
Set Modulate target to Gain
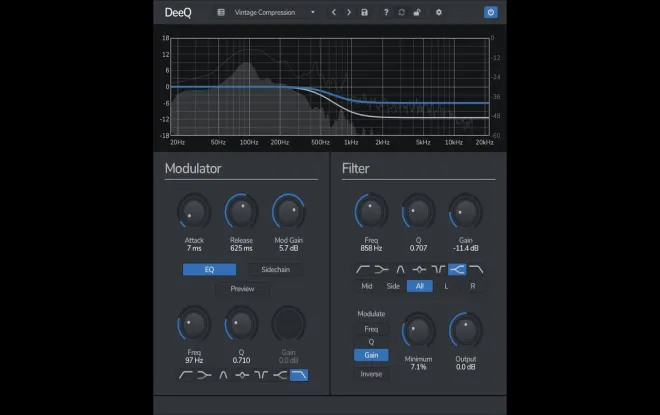(371, 355)
